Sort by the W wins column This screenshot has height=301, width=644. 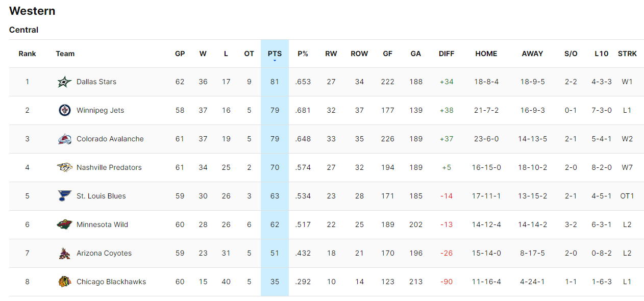click(203, 54)
